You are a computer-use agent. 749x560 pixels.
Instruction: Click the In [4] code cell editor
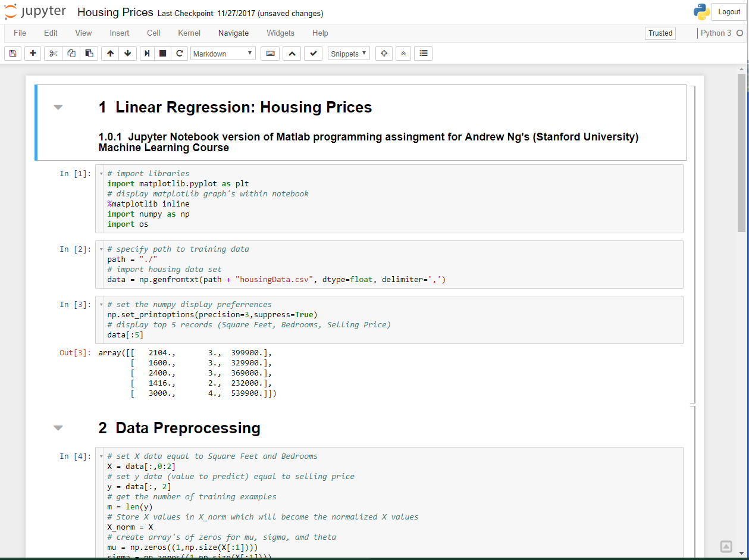point(389,503)
